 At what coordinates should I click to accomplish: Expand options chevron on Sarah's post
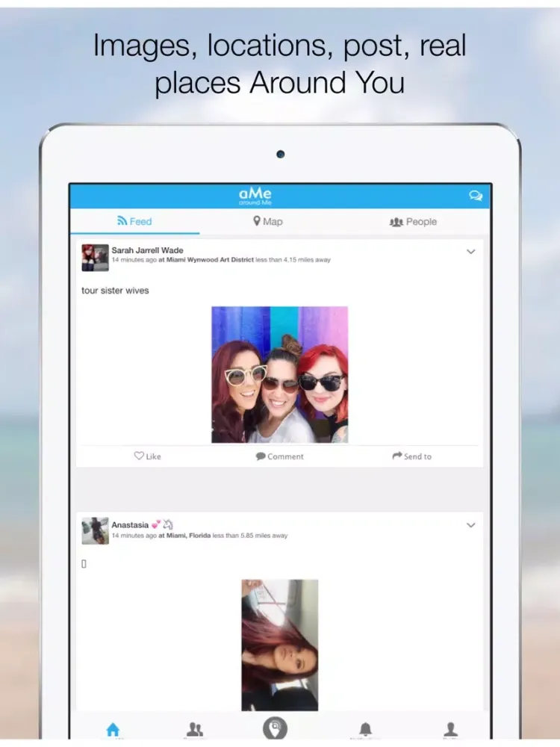click(x=471, y=252)
